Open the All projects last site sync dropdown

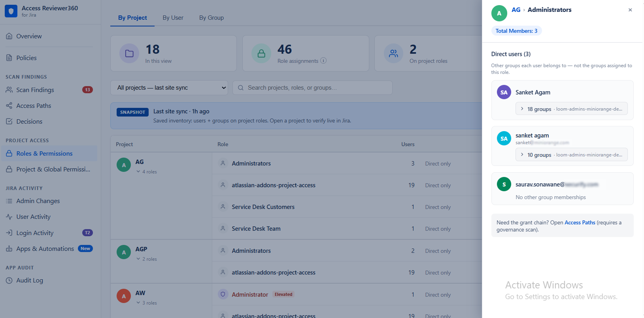[x=169, y=88]
